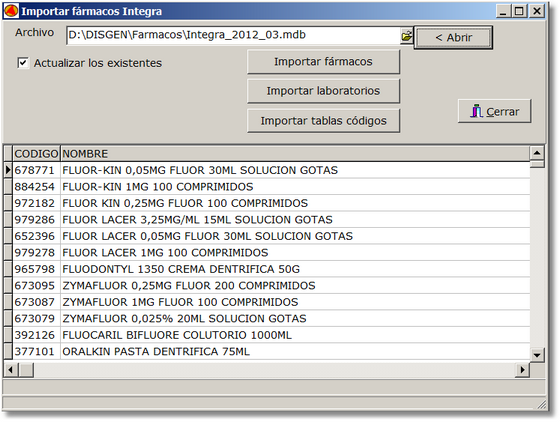560x422 pixels.
Task: Click the NOMBRE column header
Action: (x=295, y=154)
